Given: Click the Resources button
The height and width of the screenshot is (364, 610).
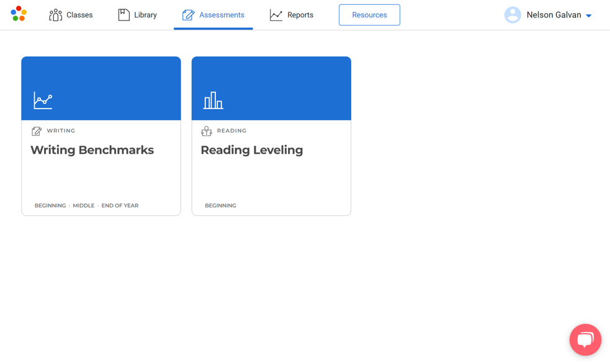Looking at the screenshot, I should [369, 14].
